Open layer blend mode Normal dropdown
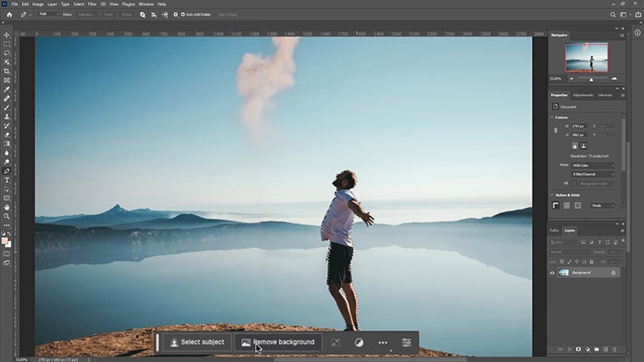Viewport: 644px width, 362px height. pos(569,251)
